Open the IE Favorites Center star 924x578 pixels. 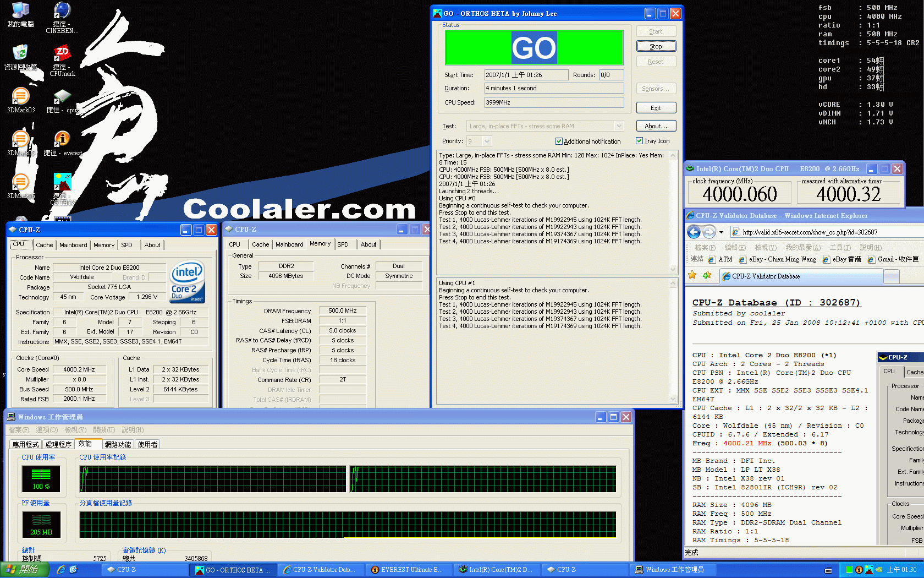692,275
